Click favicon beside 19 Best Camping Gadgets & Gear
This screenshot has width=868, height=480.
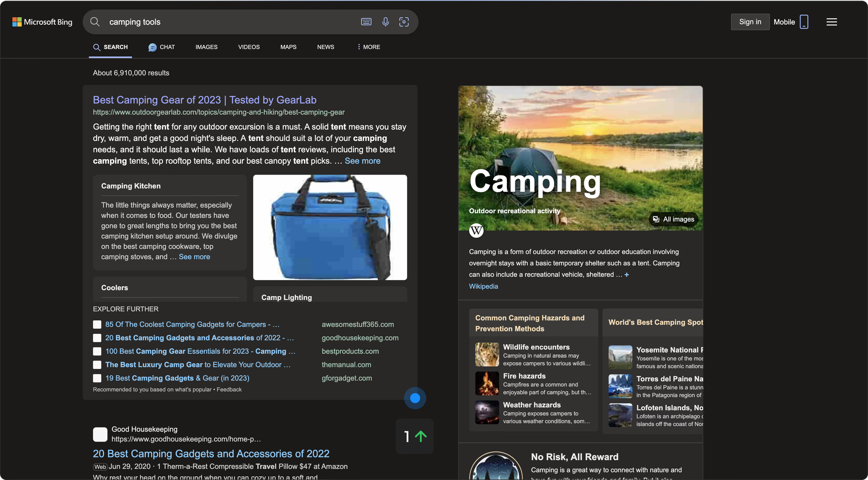pyautogui.click(x=97, y=378)
